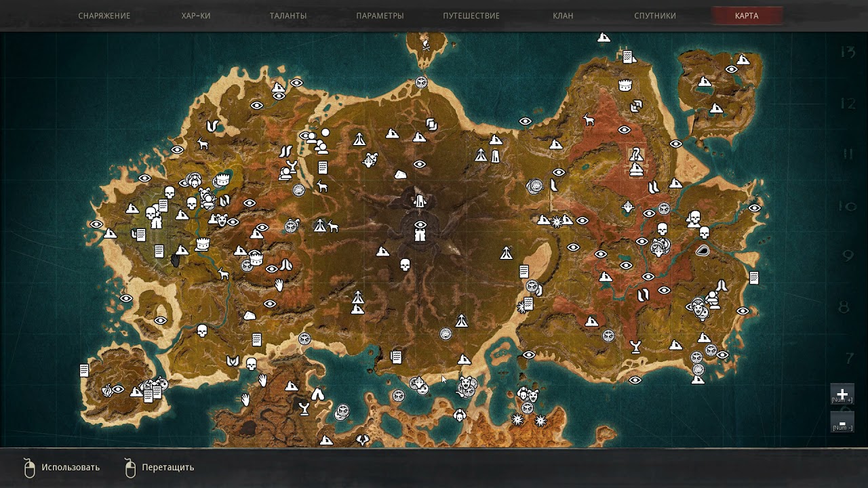The image size is (868, 488).
Task: Click the dark oval cave marker in the east
Action: pyautogui.click(x=703, y=250)
